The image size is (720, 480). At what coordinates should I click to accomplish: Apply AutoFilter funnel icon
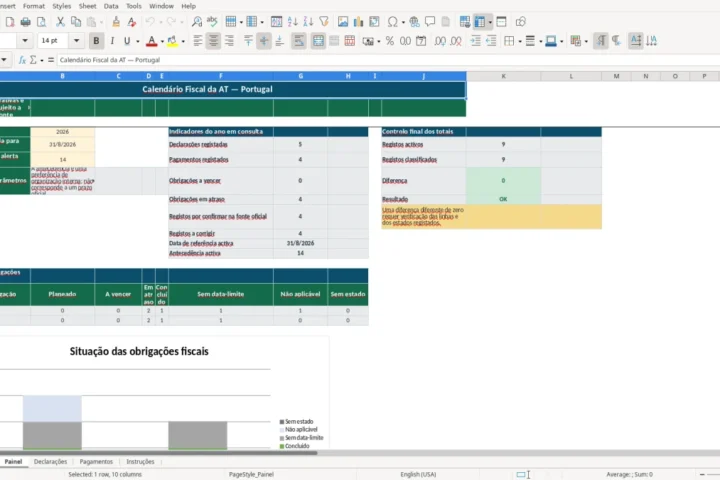pos(324,22)
